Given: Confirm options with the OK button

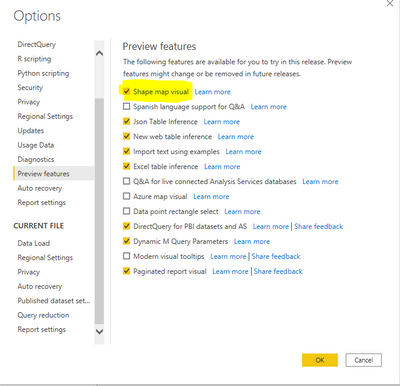Looking at the screenshot, I should coord(320,360).
